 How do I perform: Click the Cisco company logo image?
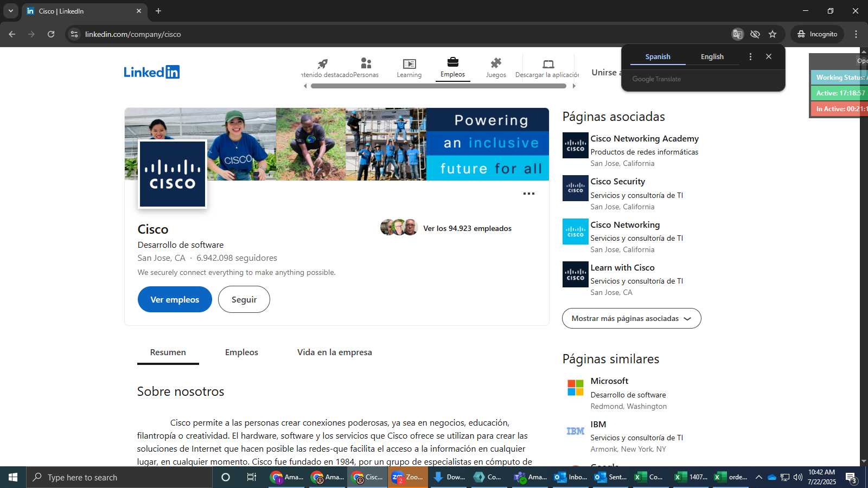coord(173,174)
